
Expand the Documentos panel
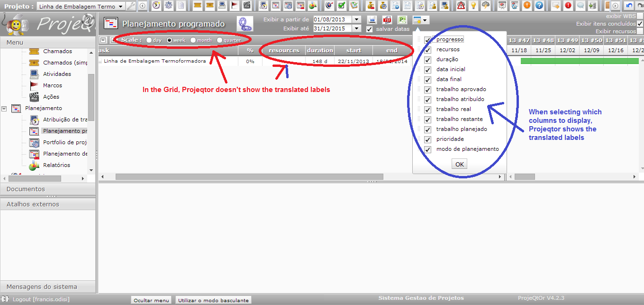tap(26, 189)
